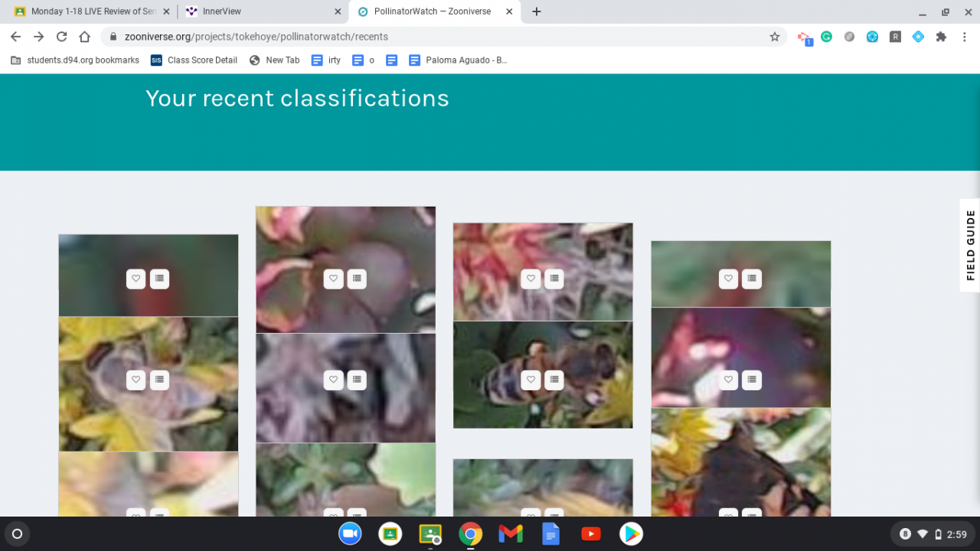Open a new browser tab

537,11
